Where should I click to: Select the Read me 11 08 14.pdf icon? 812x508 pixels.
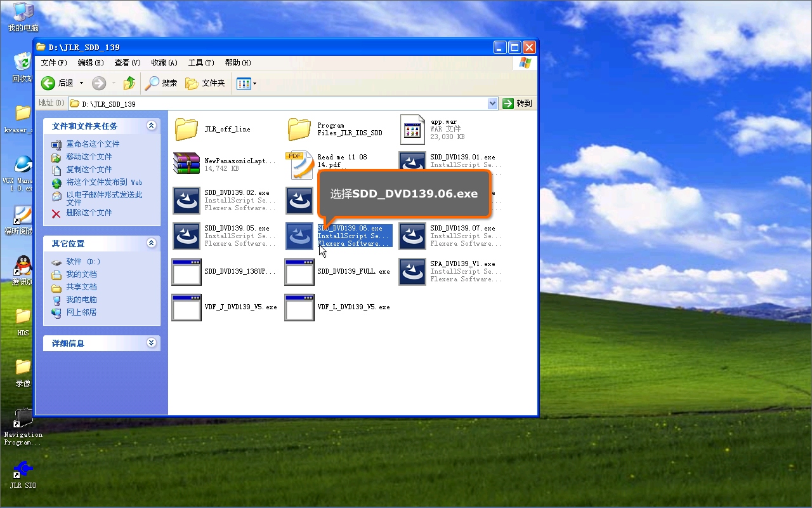click(299, 164)
